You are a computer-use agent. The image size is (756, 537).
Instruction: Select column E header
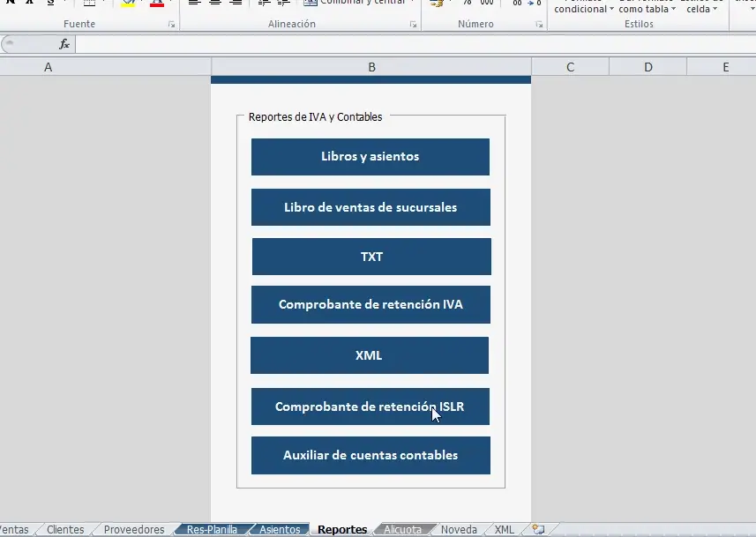pyautogui.click(x=722, y=67)
